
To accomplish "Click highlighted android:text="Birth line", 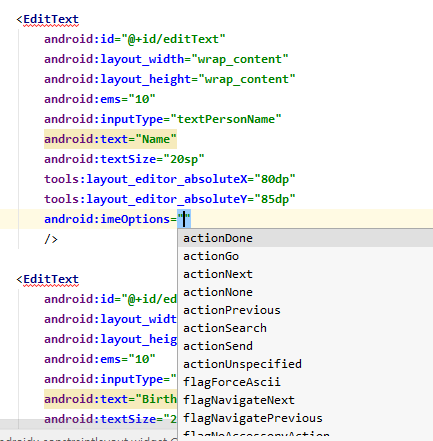I will pos(110,399).
